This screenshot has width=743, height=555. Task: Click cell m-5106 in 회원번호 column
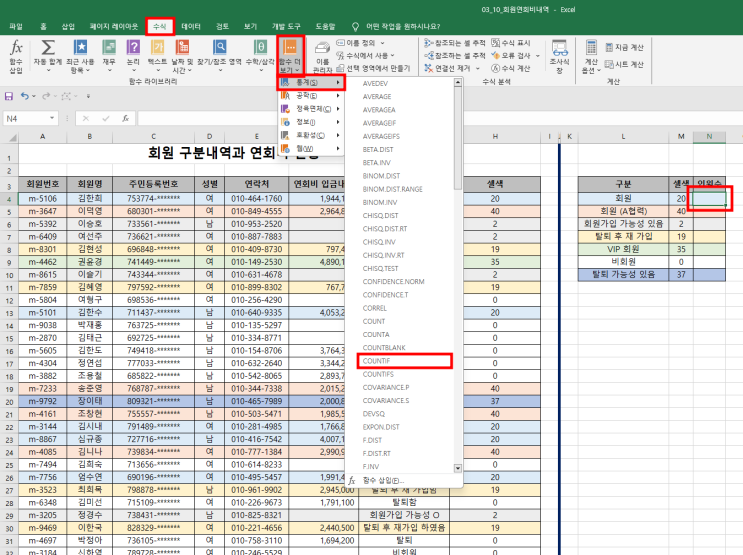pos(42,199)
